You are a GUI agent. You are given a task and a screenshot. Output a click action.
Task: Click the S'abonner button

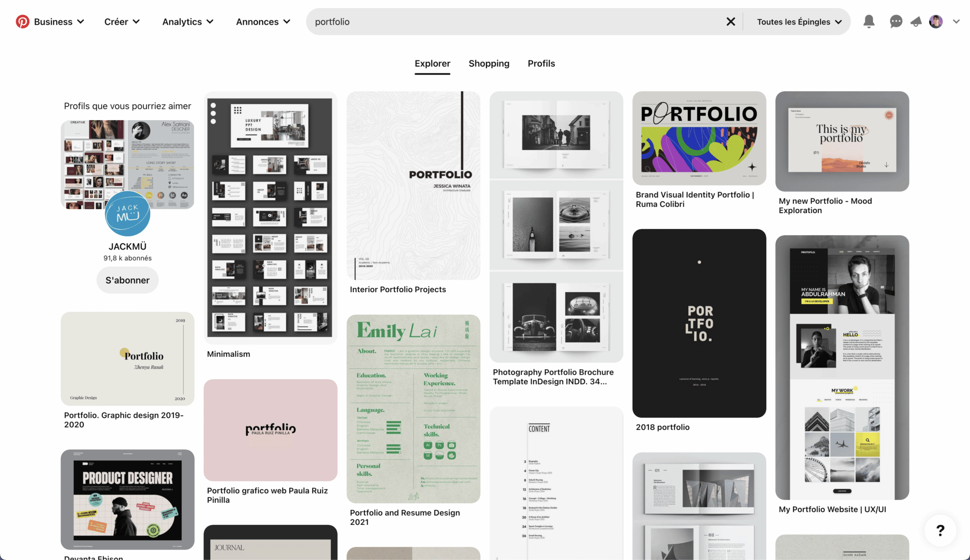tap(127, 280)
